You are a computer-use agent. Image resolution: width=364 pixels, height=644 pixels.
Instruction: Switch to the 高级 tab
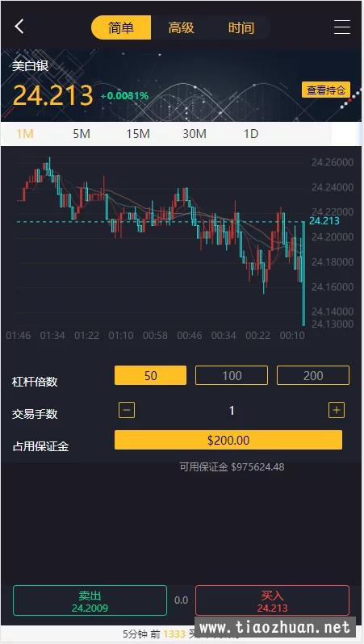(x=181, y=27)
